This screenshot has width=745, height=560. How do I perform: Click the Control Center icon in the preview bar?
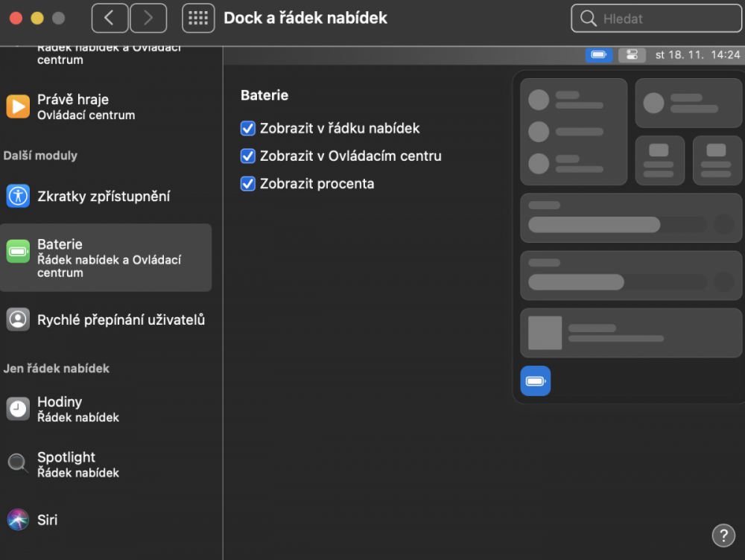[632, 54]
